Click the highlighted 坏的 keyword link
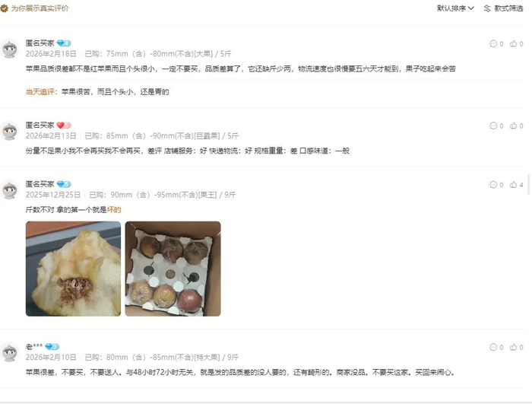 pos(114,210)
